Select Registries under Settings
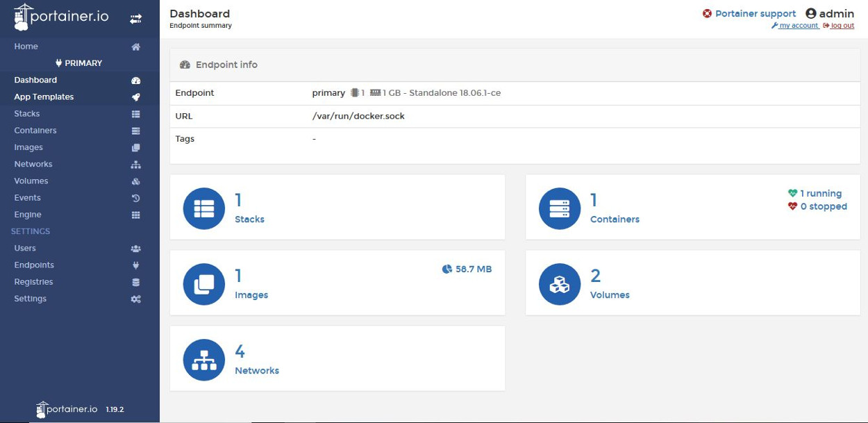868x423 pixels. pyautogui.click(x=33, y=282)
